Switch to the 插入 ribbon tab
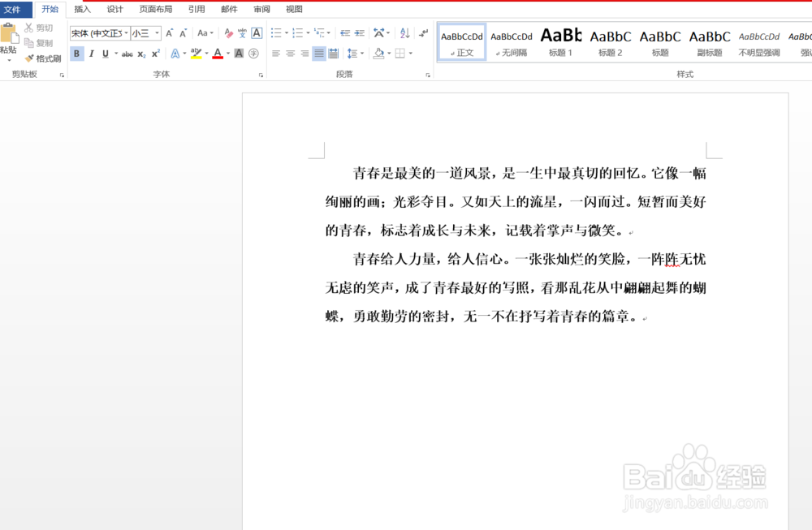812x530 pixels. (x=82, y=9)
